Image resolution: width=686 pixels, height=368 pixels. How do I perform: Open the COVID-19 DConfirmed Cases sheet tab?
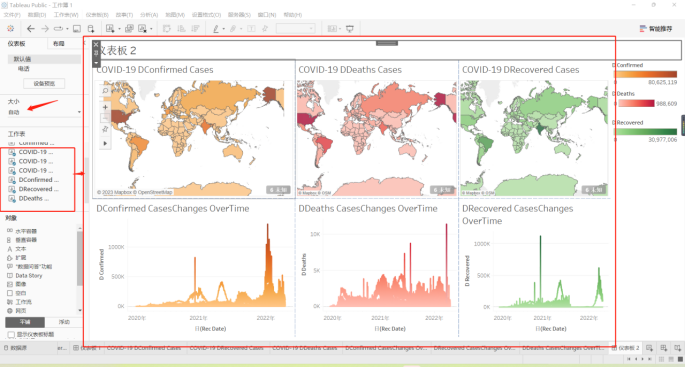tap(144, 348)
